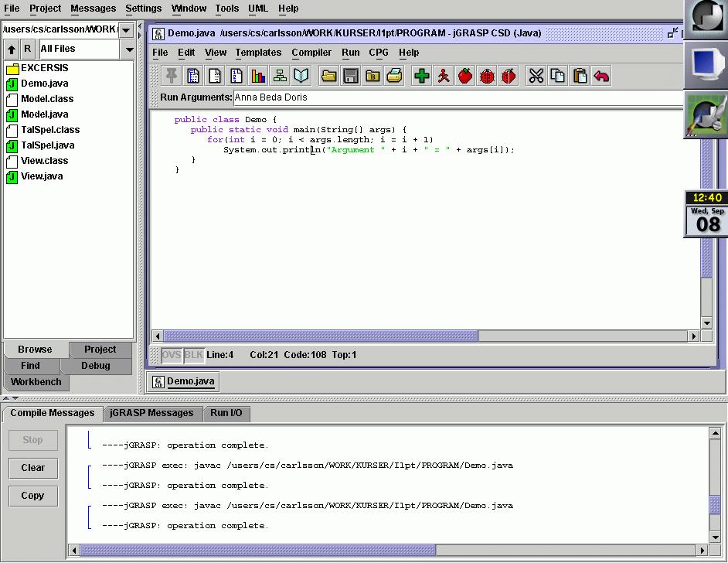The height and width of the screenshot is (563, 728).
Task: Go up a directory with the up arrow button
Action: point(12,49)
